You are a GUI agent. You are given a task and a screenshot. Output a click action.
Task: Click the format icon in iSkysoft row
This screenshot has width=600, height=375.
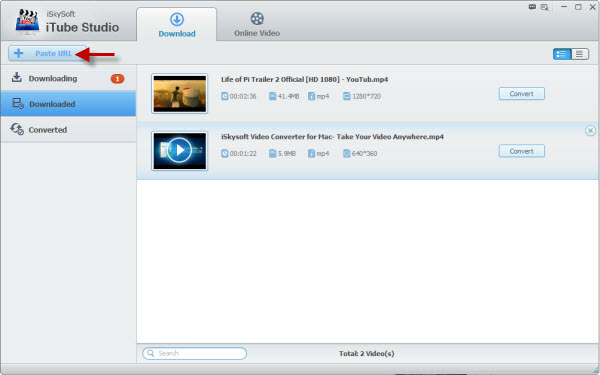[x=311, y=153]
